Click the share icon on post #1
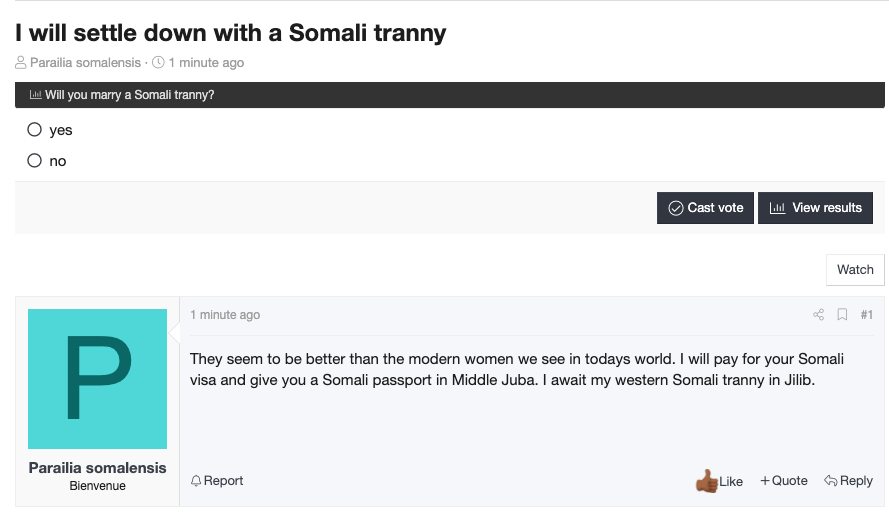889x514 pixels. [x=818, y=315]
